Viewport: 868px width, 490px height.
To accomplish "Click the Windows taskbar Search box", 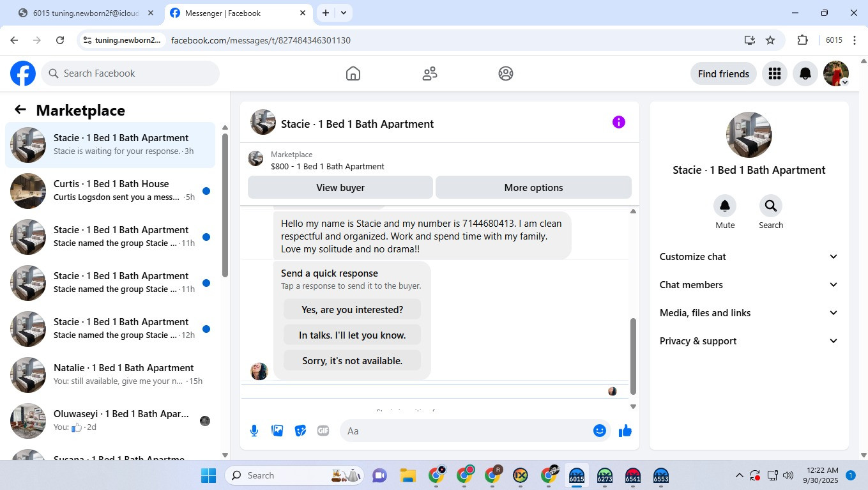I will [294, 475].
